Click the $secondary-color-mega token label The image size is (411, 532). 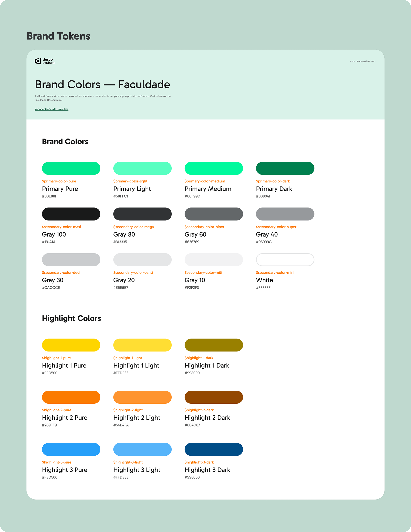(133, 227)
